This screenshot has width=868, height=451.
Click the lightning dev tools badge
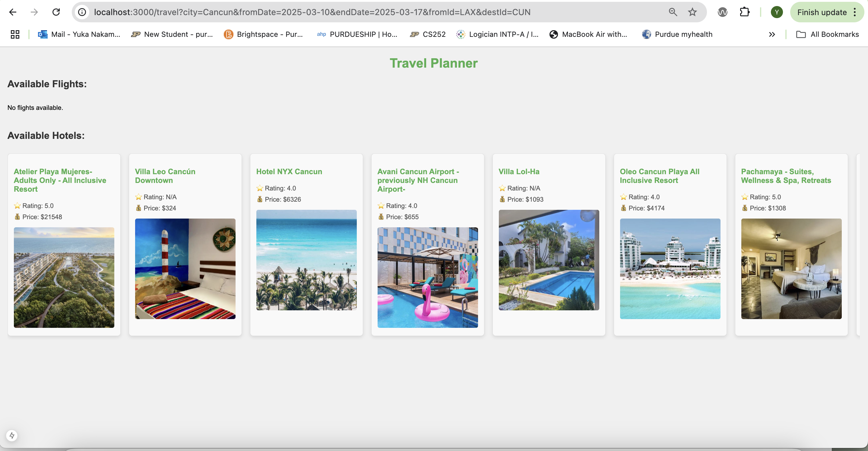tap(12, 435)
